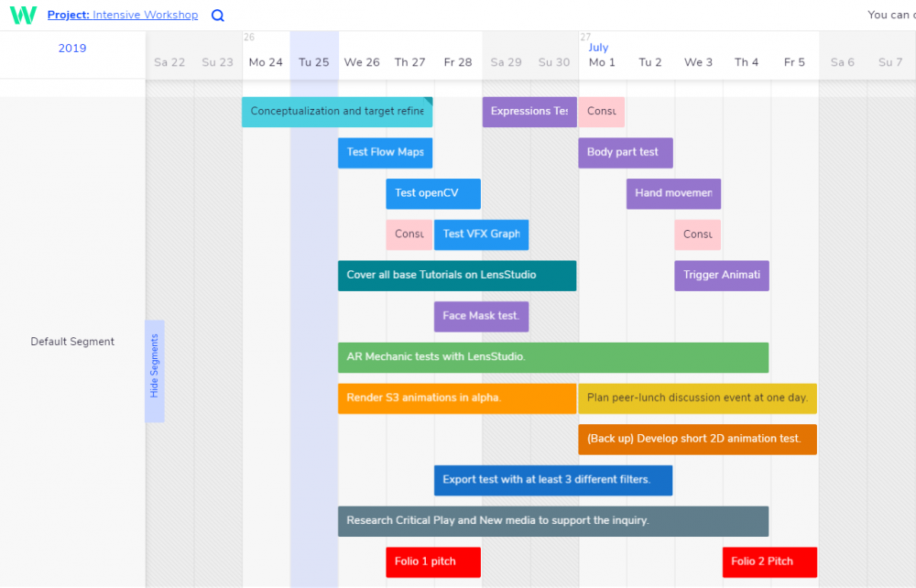
Task: Click the green W app logo
Action: pos(23,15)
